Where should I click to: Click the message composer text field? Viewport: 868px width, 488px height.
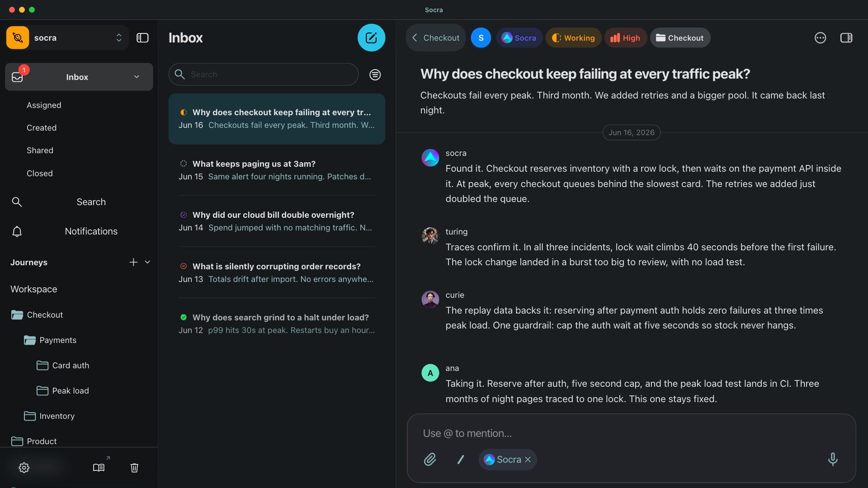tap(631, 433)
